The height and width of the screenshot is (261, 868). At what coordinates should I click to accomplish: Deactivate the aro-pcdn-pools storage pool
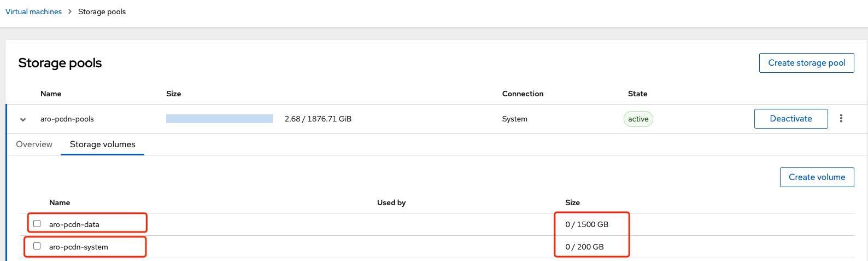pos(790,119)
